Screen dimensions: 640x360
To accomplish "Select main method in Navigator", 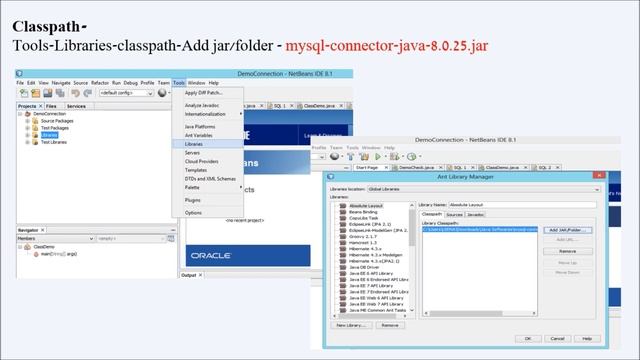I will click(58, 254).
